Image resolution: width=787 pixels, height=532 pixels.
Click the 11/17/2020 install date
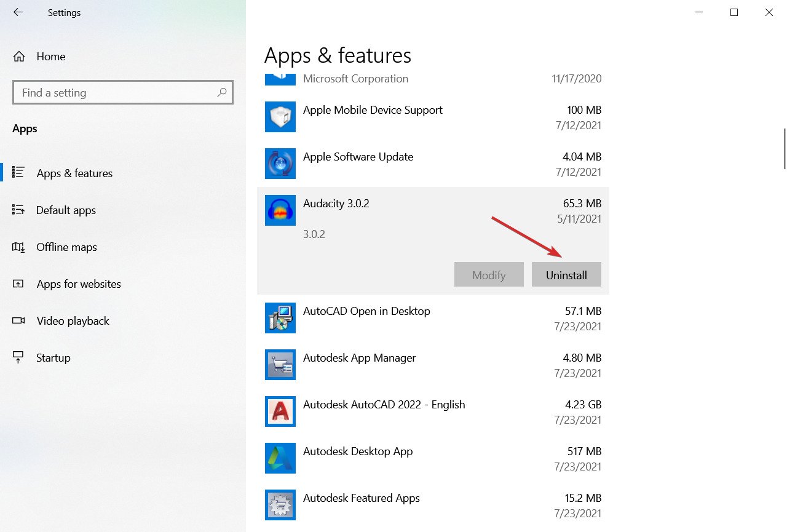577,79
